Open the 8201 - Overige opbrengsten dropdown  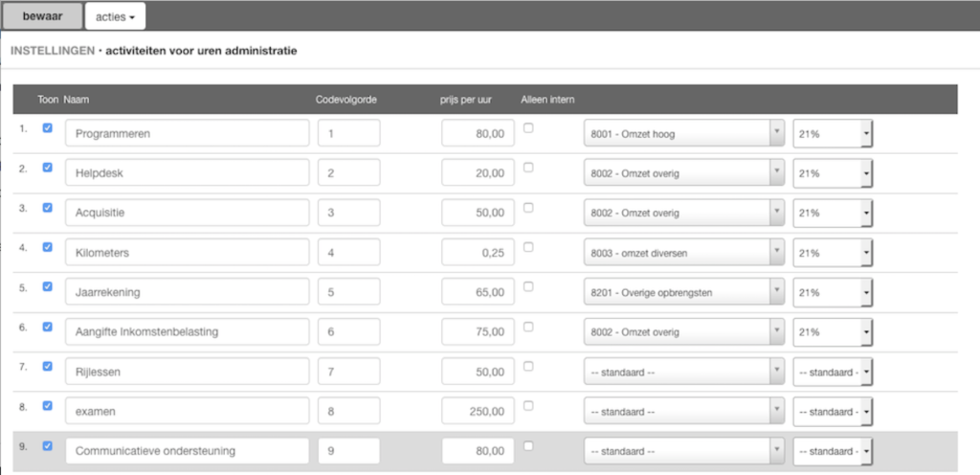(x=684, y=292)
